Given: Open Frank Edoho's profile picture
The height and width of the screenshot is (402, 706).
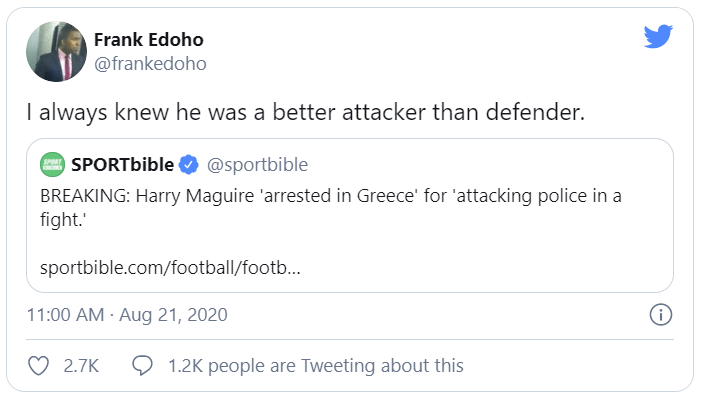Looking at the screenshot, I should pyautogui.click(x=55, y=51).
